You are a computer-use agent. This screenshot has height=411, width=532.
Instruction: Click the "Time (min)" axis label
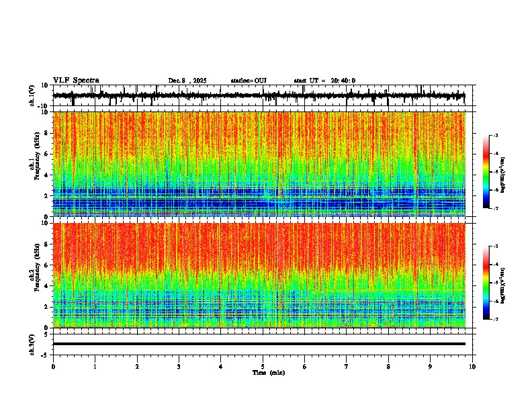[x=269, y=373]
